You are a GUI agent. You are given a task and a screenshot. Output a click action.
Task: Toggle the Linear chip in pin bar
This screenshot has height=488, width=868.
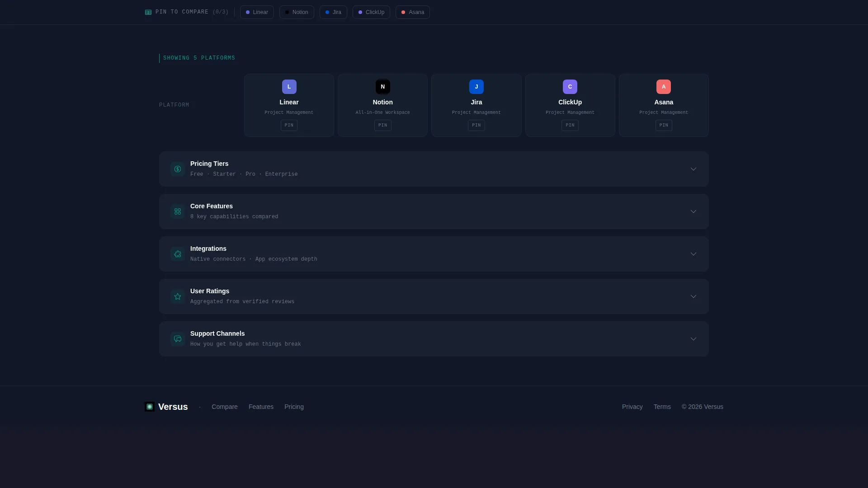257,12
